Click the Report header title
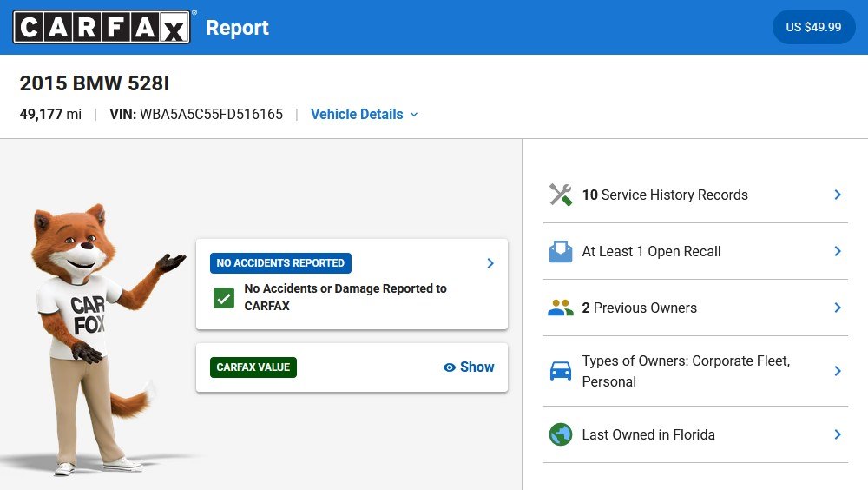 (x=237, y=28)
